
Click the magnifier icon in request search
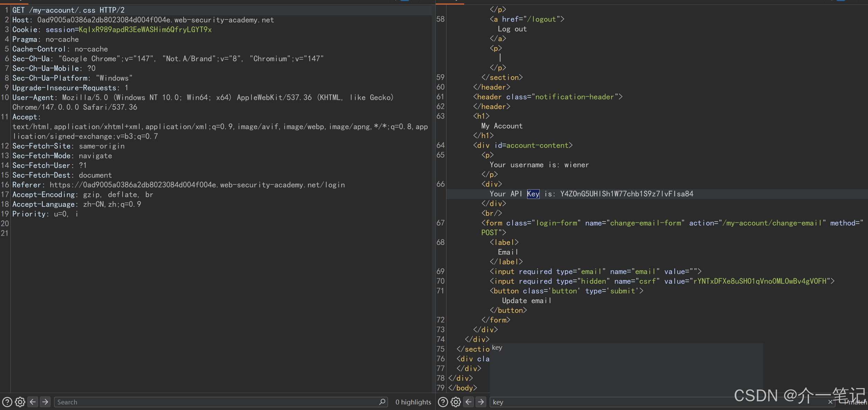pyautogui.click(x=382, y=402)
